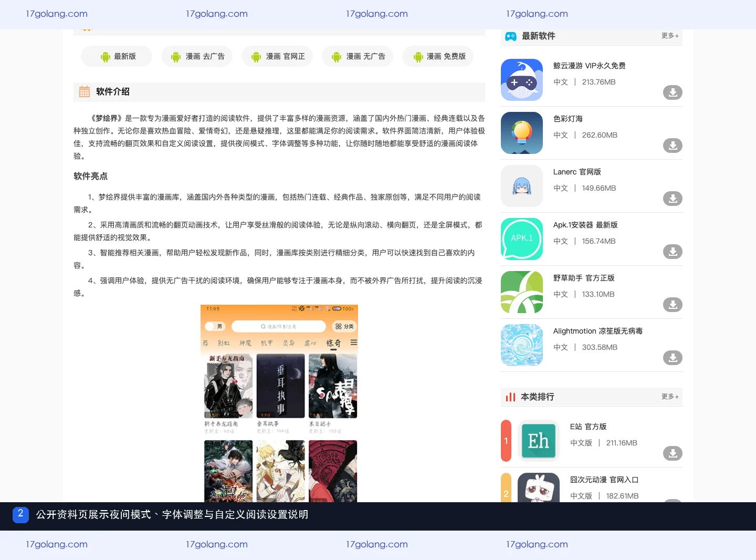This screenshot has width=756, height=560.
Task: Download 色彩灯海 via its download icon
Action: pos(673,146)
